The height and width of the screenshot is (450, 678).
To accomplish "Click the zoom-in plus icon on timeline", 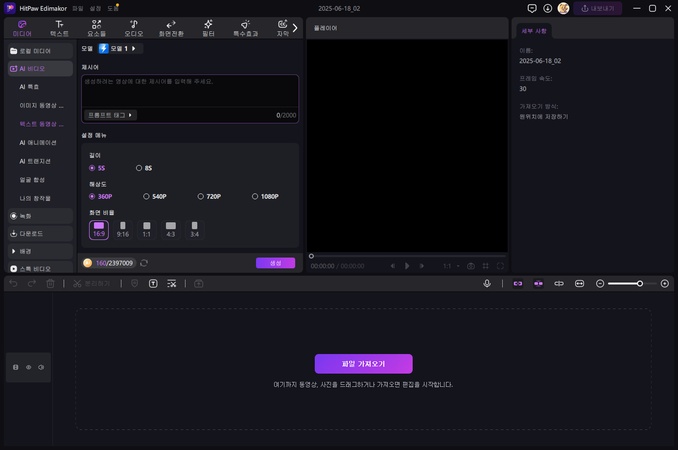I will (665, 284).
